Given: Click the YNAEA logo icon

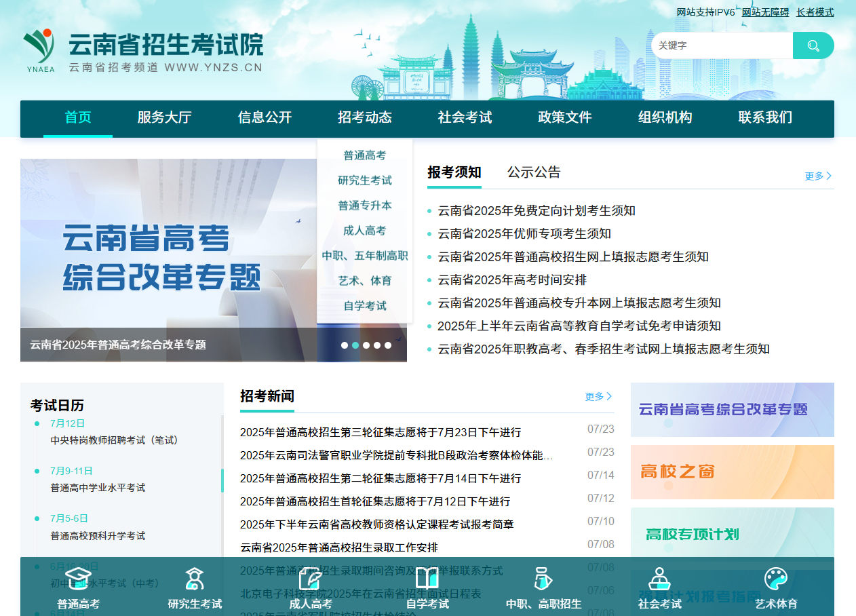Looking at the screenshot, I should click(x=39, y=49).
